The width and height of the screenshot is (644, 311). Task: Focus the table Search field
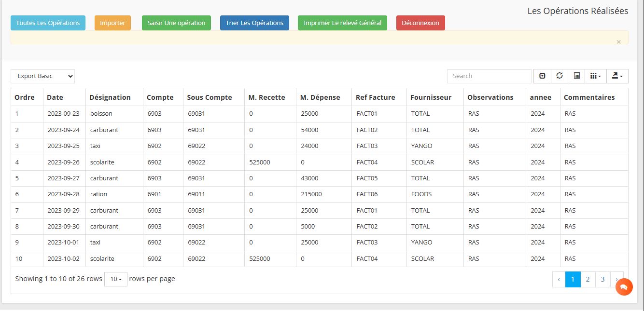(x=489, y=76)
